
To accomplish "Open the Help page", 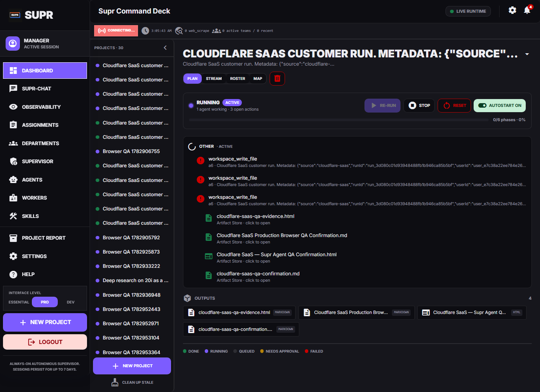I will click(45, 274).
